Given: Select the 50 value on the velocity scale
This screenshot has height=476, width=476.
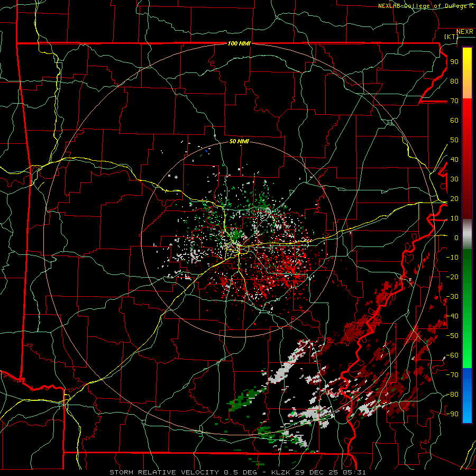Looking at the screenshot, I should (454, 140).
